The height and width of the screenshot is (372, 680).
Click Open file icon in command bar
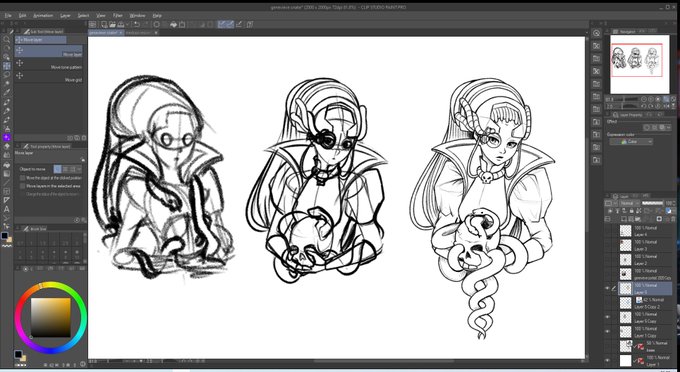click(113, 24)
